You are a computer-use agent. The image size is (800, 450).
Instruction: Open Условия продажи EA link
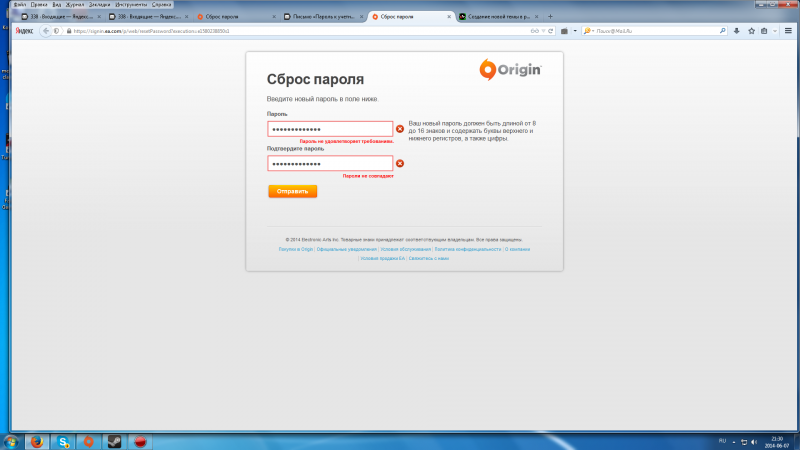383,259
